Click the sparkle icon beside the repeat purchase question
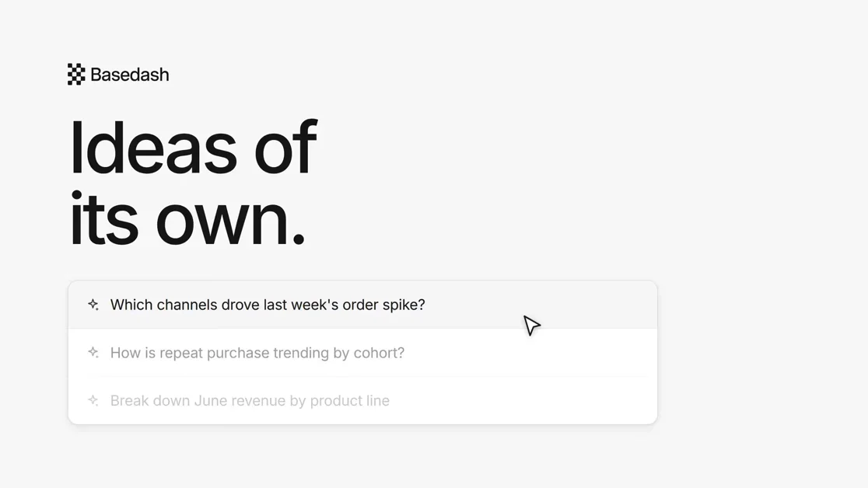The image size is (868, 488). point(93,353)
